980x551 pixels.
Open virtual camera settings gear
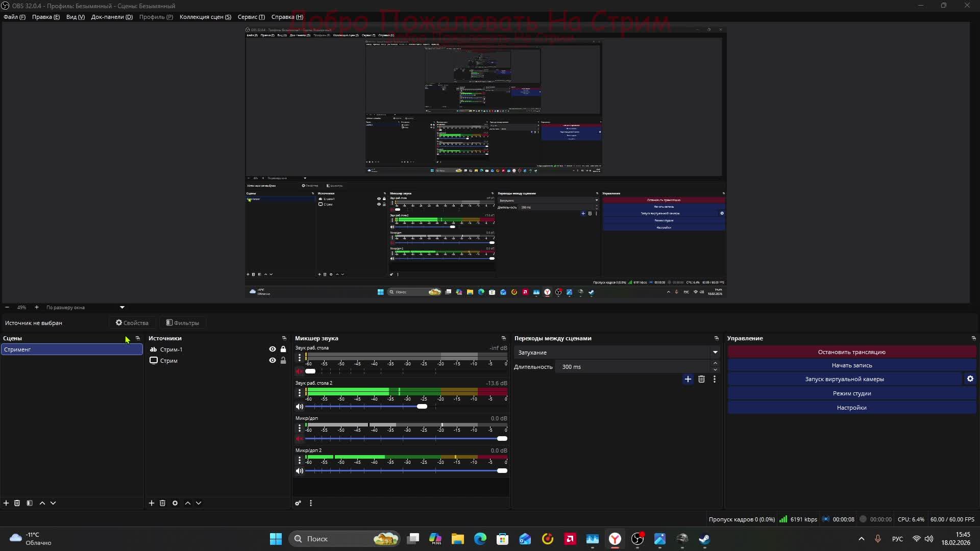click(970, 379)
